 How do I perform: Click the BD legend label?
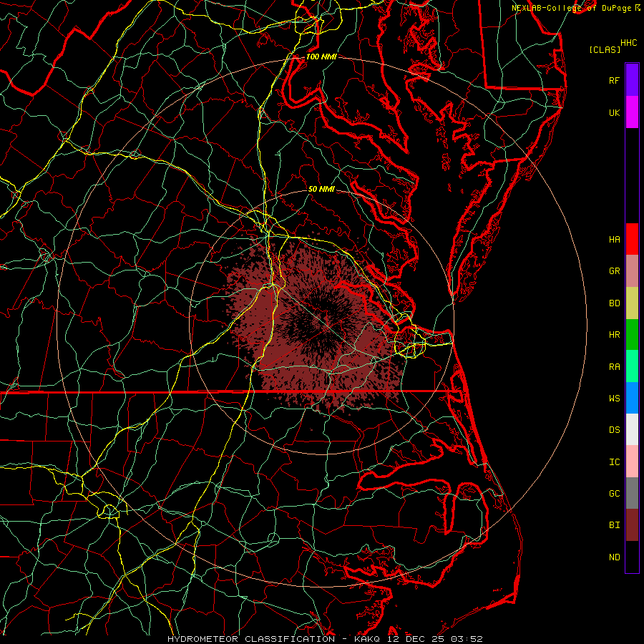pos(614,303)
